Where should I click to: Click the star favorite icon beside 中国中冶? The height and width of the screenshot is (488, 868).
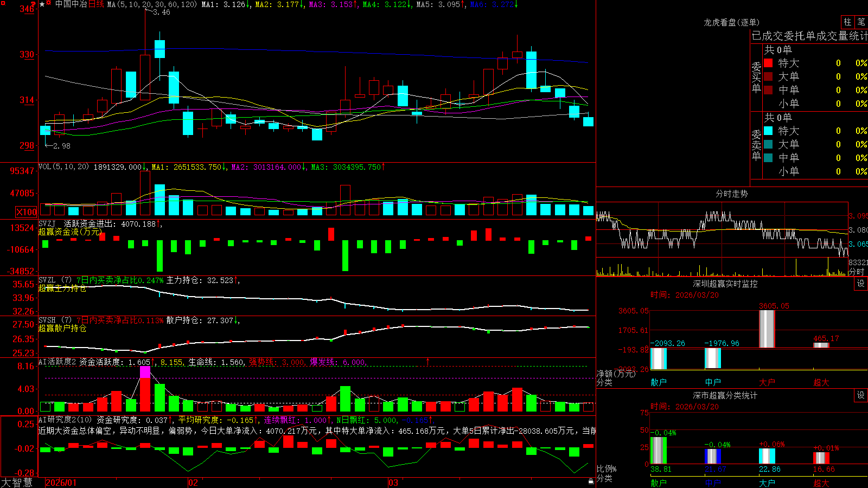pos(42,4)
